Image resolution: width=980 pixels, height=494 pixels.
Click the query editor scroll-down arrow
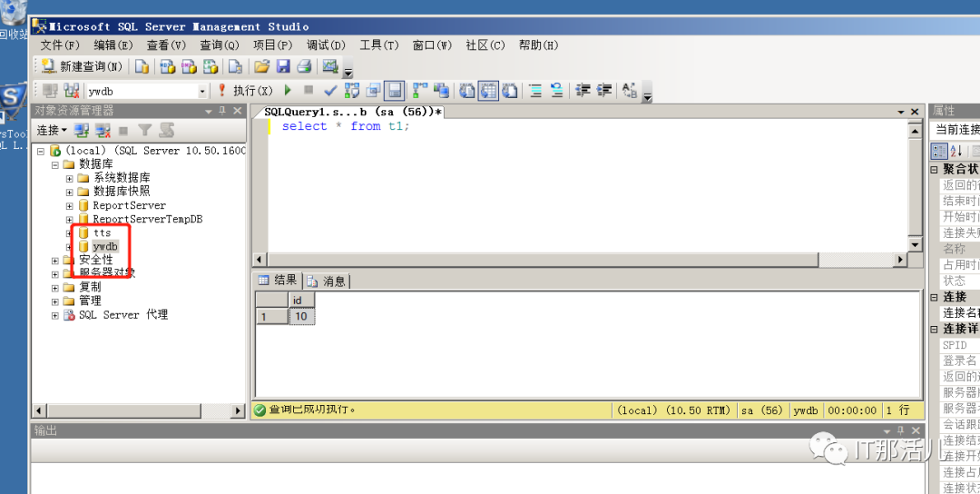coord(915,244)
